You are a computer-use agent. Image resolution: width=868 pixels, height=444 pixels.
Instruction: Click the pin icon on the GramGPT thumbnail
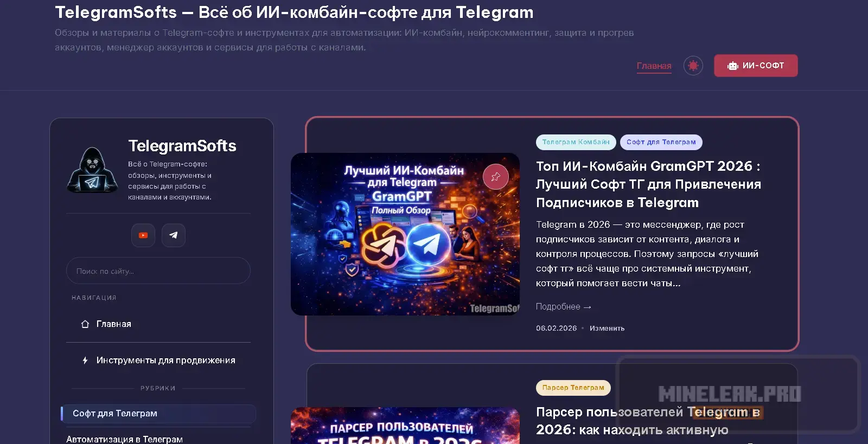[495, 177]
